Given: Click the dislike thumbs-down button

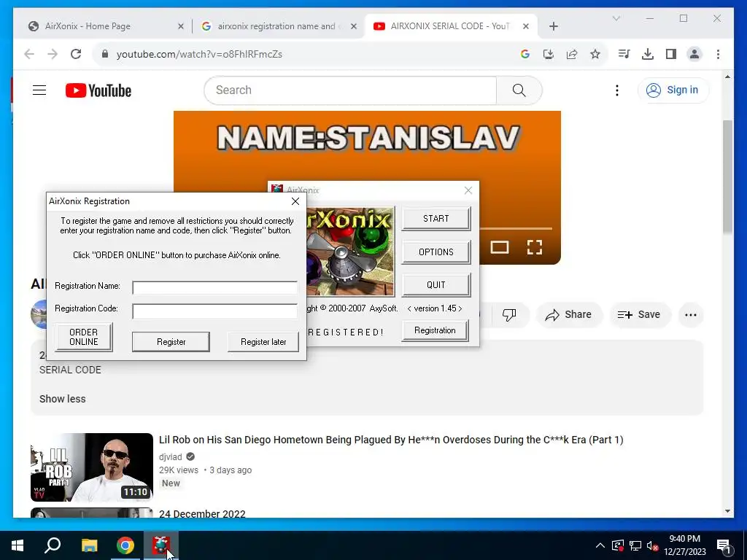Looking at the screenshot, I should click(x=509, y=315).
